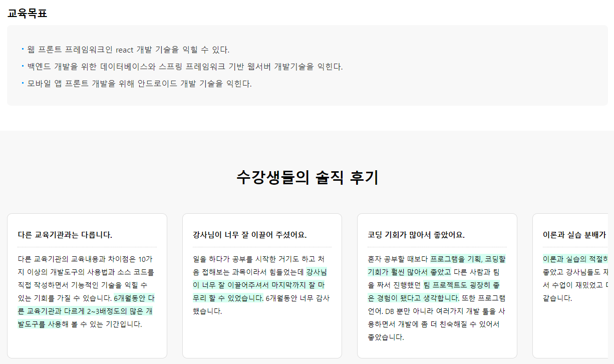This screenshot has height=364, width=614.
Task: Click the "교육목표" section heading
Action: point(28,14)
